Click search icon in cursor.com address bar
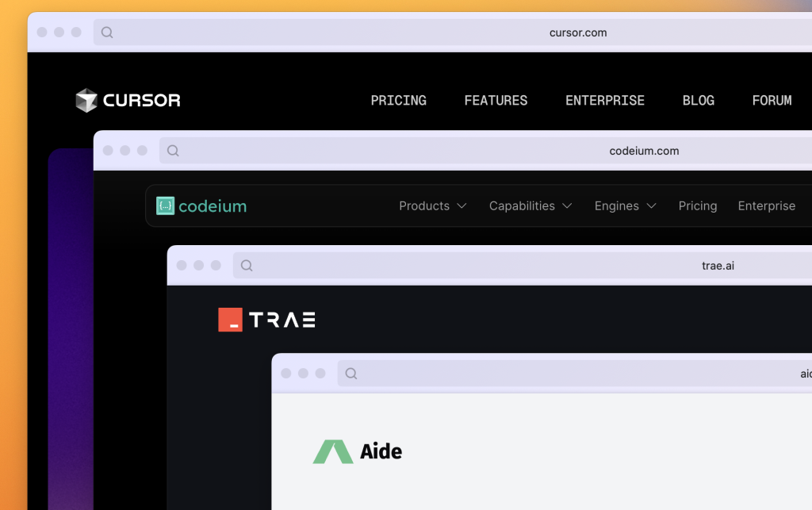This screenshot has width=812, height=510. pyautogui.click(x=107, y=33)
